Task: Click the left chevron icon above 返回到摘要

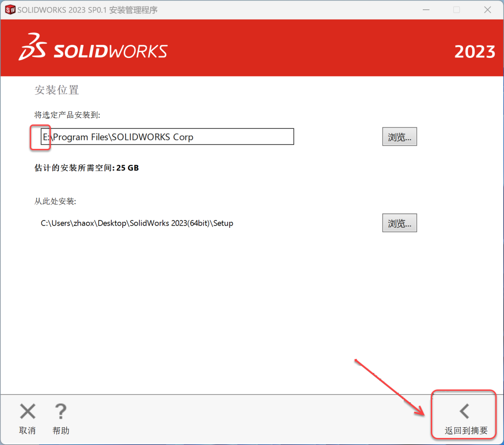Action: tap(463, 411)
